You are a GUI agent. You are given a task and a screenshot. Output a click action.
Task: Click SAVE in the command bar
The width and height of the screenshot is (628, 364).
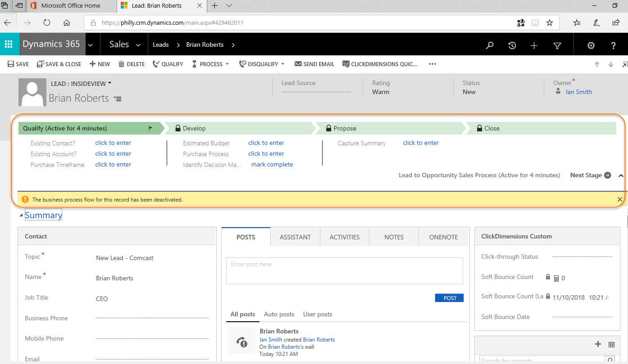[x=18, y=64]
